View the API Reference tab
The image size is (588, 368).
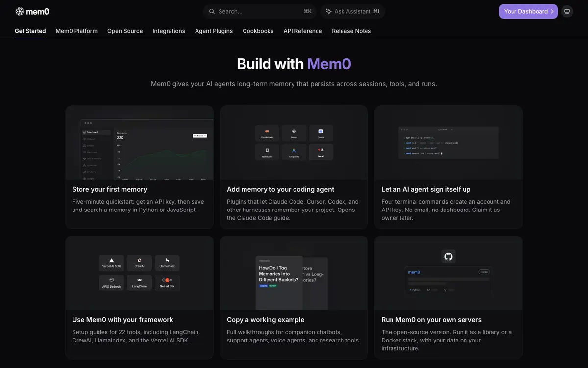click(x=303, y=31)
